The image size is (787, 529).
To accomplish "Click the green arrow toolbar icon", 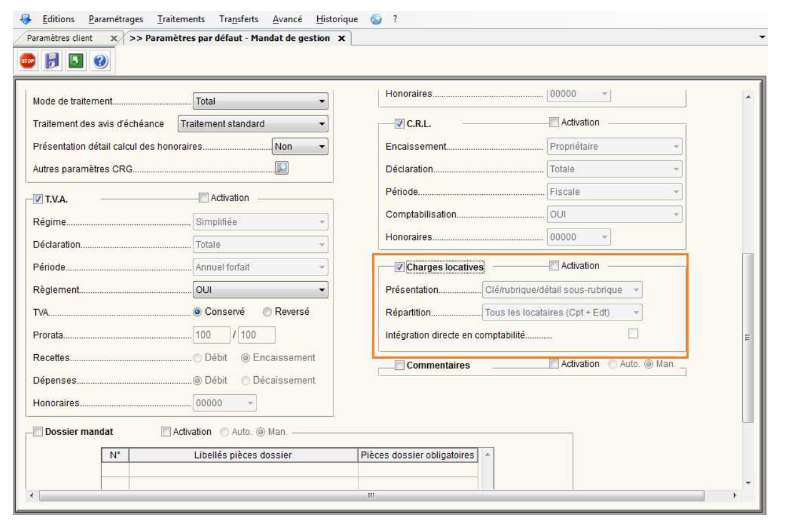I will 76,62.
